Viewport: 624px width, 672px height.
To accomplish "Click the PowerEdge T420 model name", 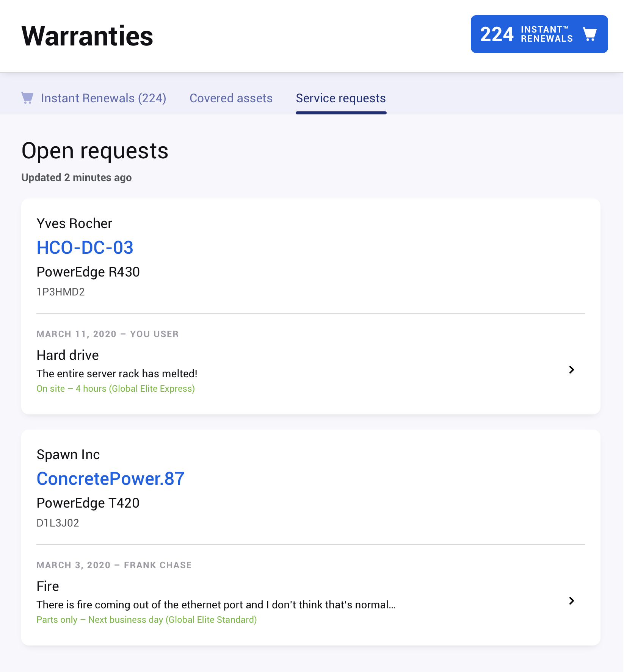I will click(88, 503).
